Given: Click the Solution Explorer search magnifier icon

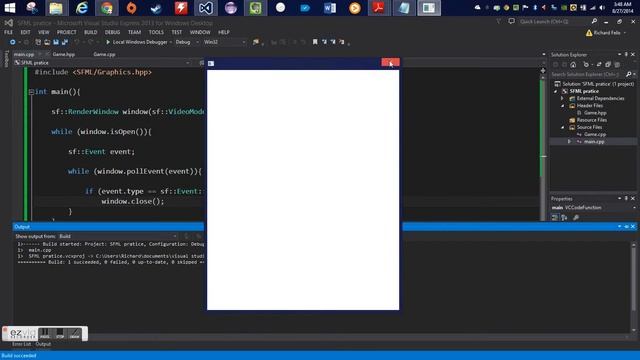Looking at the screenshot, I should click(x=629, y=74).
